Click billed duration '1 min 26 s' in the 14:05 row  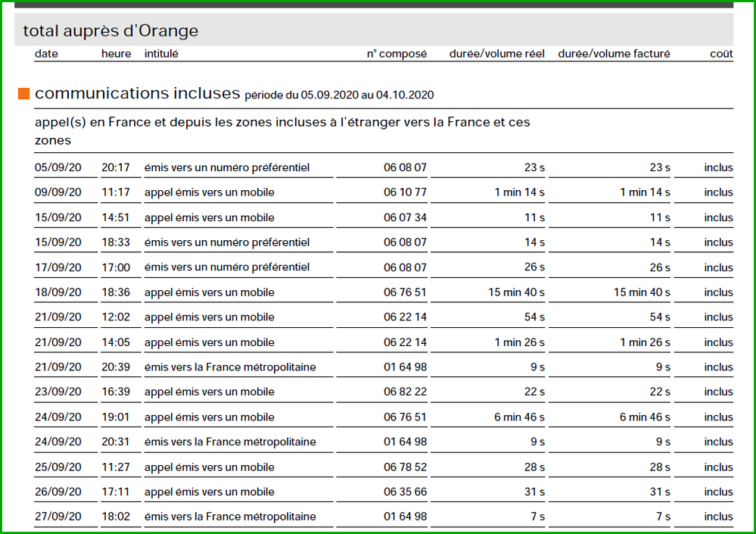pos(645,342)
